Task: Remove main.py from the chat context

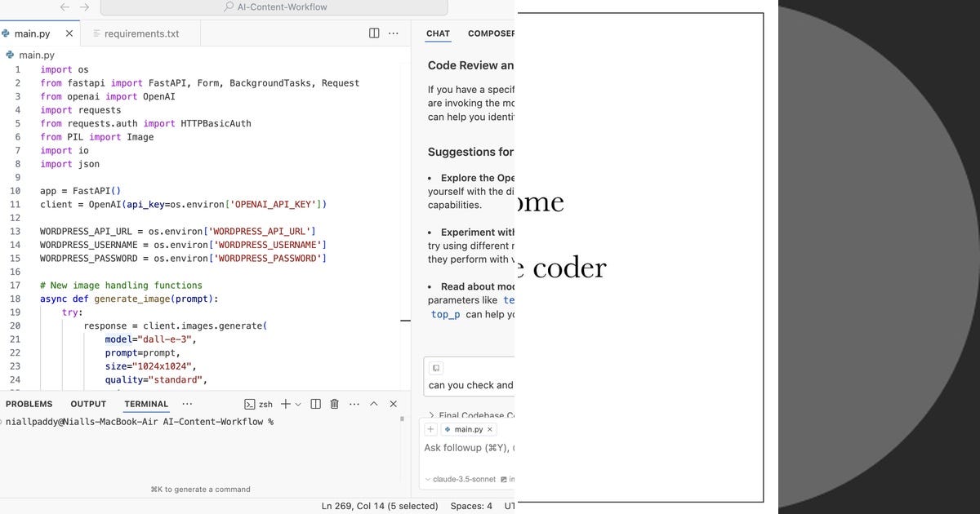Action: click(489, 428)
